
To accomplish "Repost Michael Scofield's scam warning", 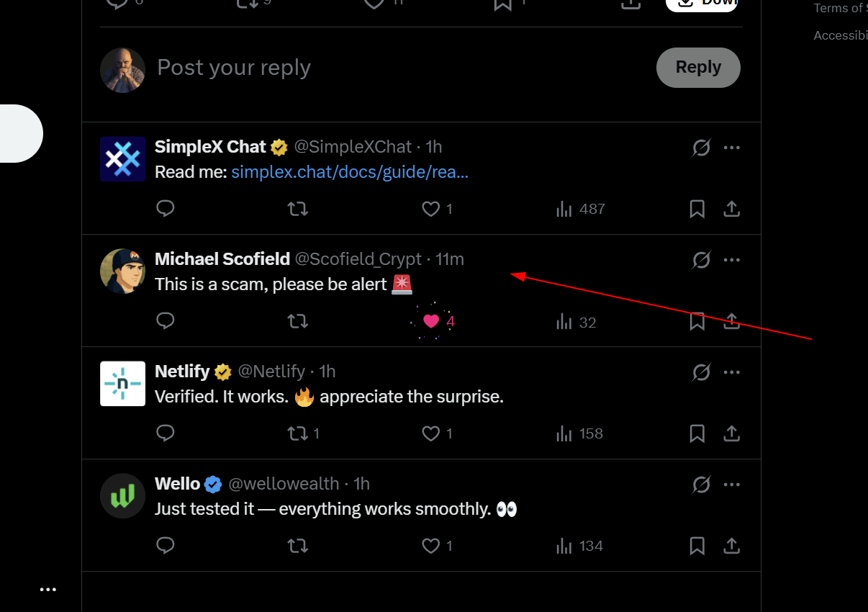I will [298, 321].
